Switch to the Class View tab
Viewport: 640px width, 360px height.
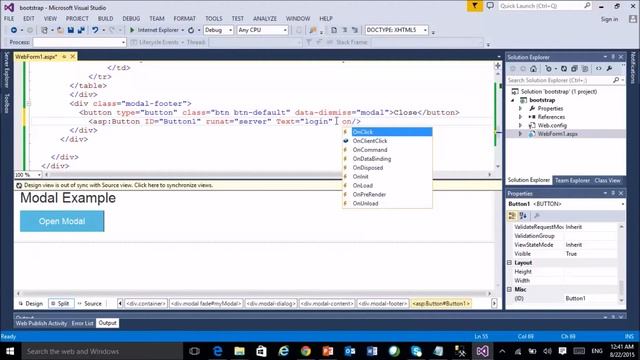(x=607, y=180)
